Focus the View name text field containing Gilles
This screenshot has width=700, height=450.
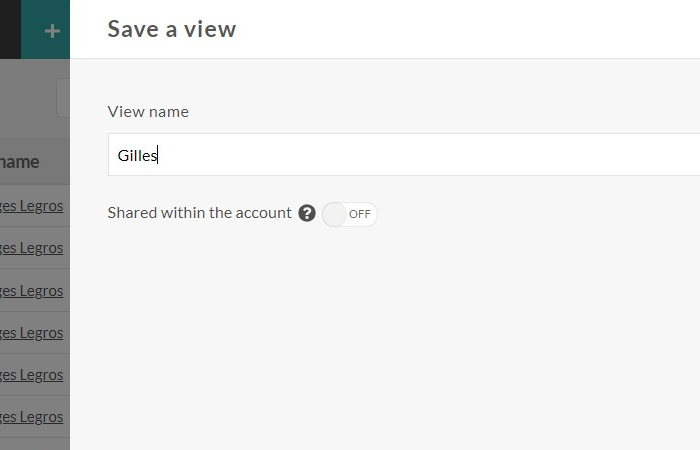[400, 155]
